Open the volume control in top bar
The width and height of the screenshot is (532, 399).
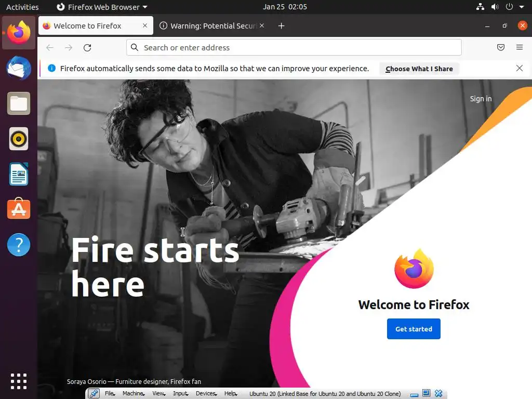pyautogui.click(x=495, y=7)
